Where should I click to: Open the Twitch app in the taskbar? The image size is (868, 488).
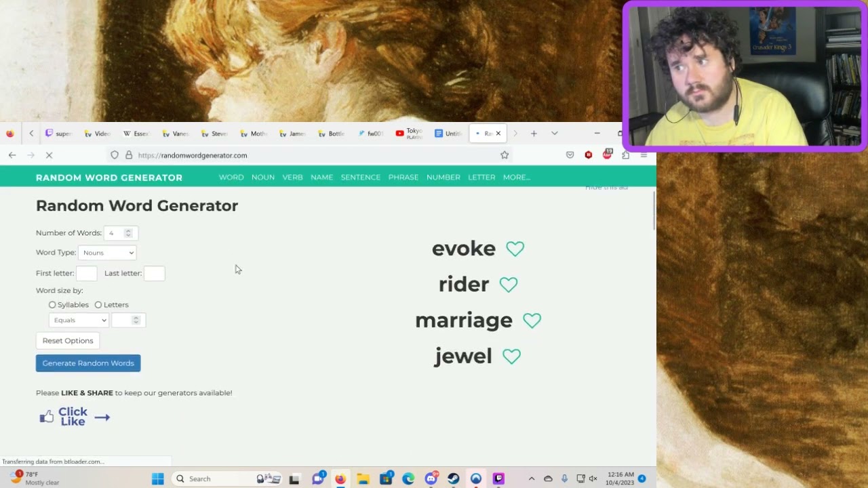(x=498, y=479)
